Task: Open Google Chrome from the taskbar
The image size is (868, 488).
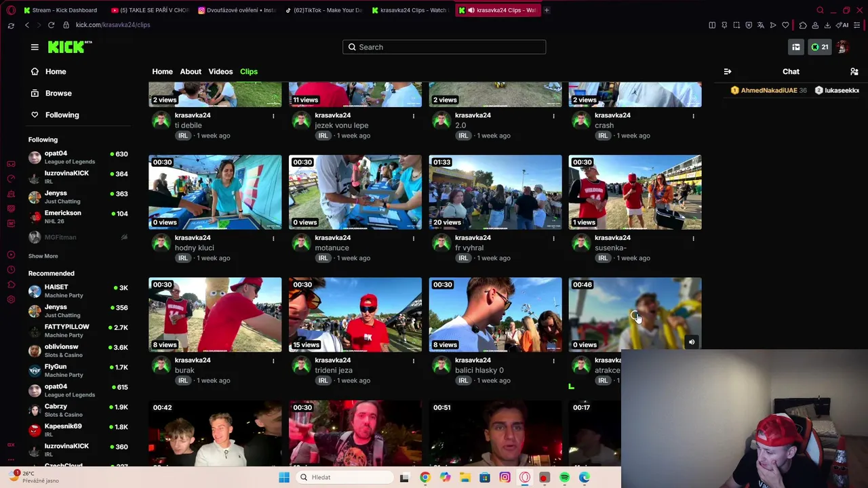Action: tap(425, 477)
